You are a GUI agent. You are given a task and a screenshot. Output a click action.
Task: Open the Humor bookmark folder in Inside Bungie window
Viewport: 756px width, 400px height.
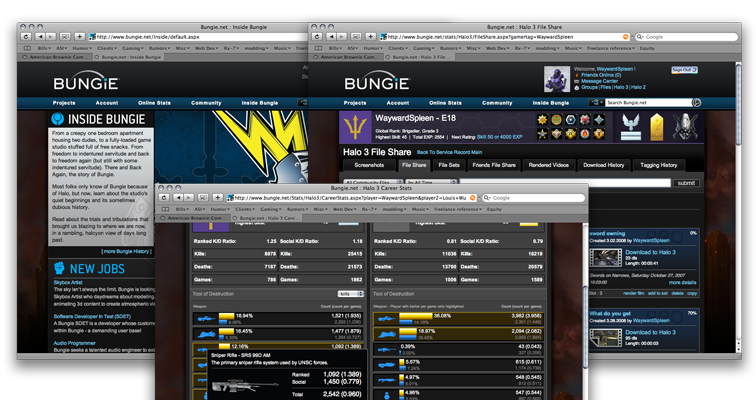point(82,48)
